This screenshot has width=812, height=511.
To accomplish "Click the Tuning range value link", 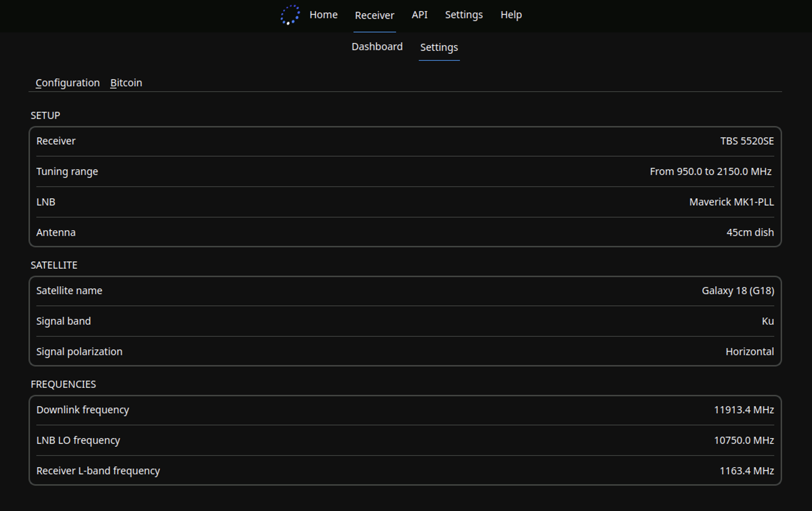I will [709, 171].
